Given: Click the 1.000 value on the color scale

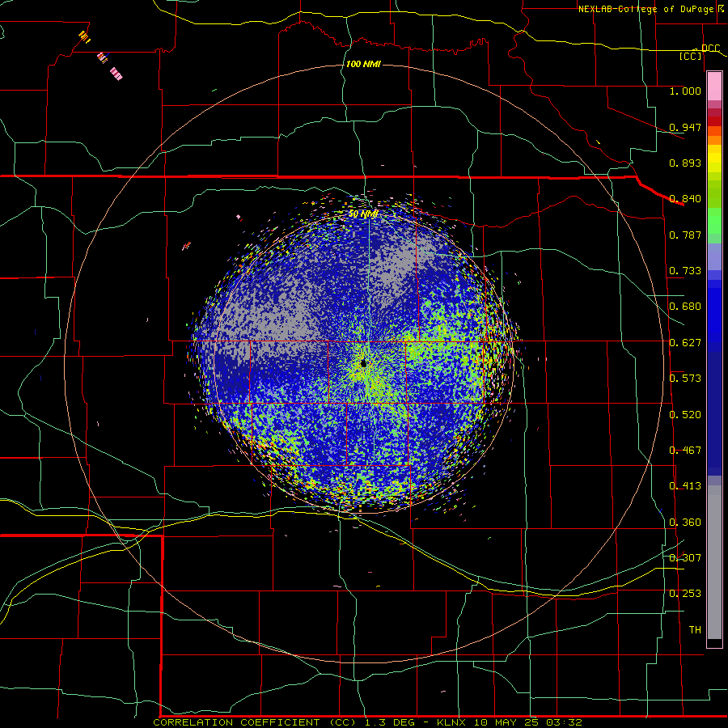Looking at the screenshot, I should (x=685, y=91).
